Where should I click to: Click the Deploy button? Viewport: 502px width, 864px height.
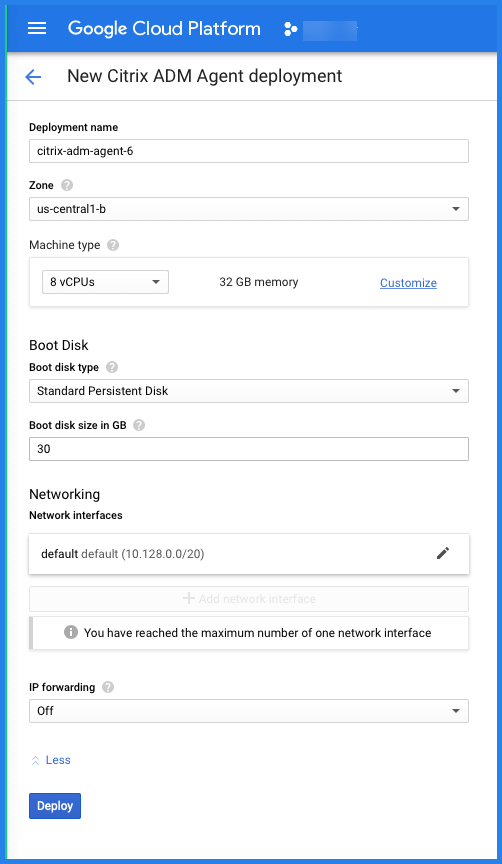click(x=55, y=806)
